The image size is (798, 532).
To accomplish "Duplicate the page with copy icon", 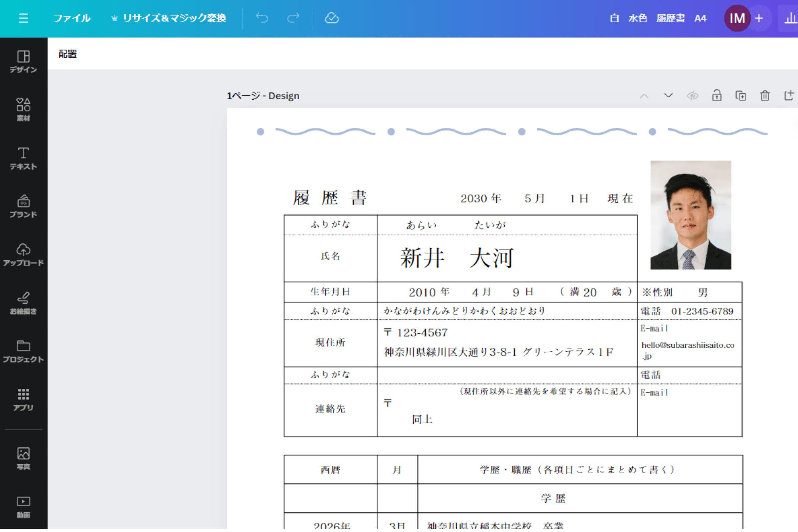I will point(741,96).
